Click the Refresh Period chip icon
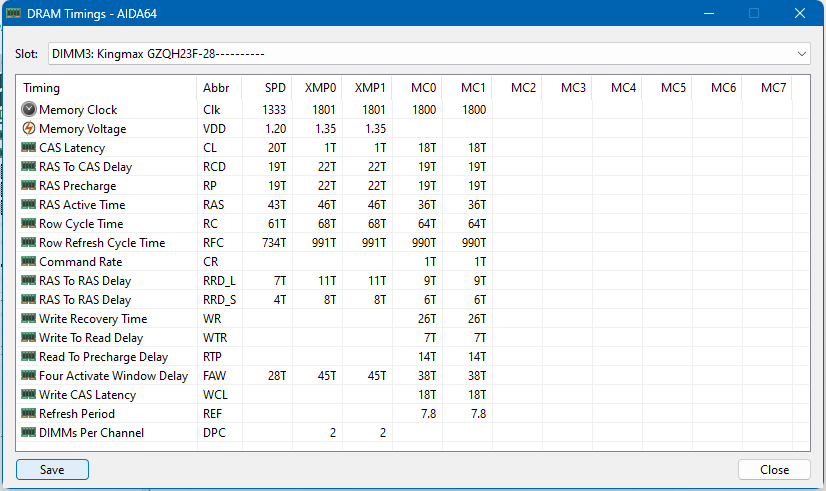This screenshot has height=491, width=826. click(28, 413)
